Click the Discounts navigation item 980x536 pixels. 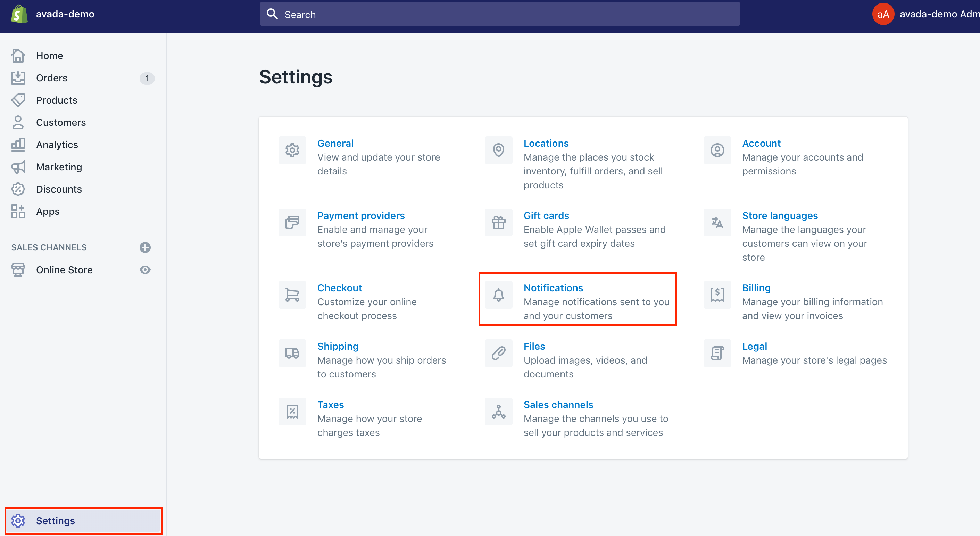pyautogui.click(x=59, y=189)
